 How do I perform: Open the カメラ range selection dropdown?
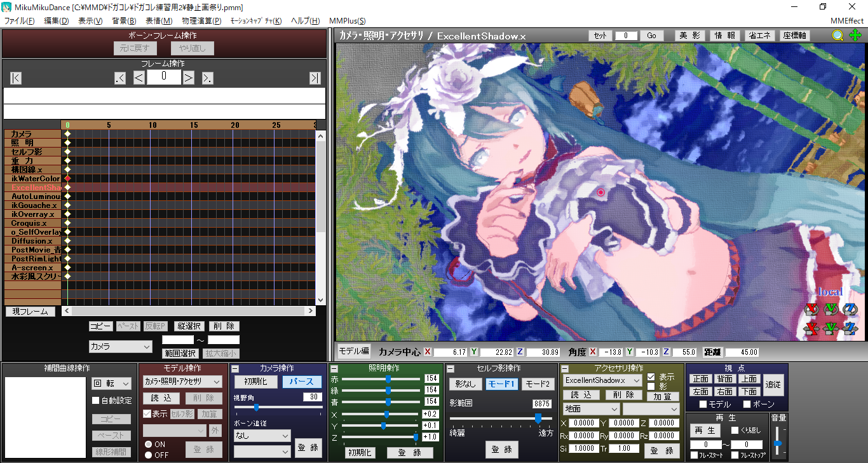click(121, 347)
